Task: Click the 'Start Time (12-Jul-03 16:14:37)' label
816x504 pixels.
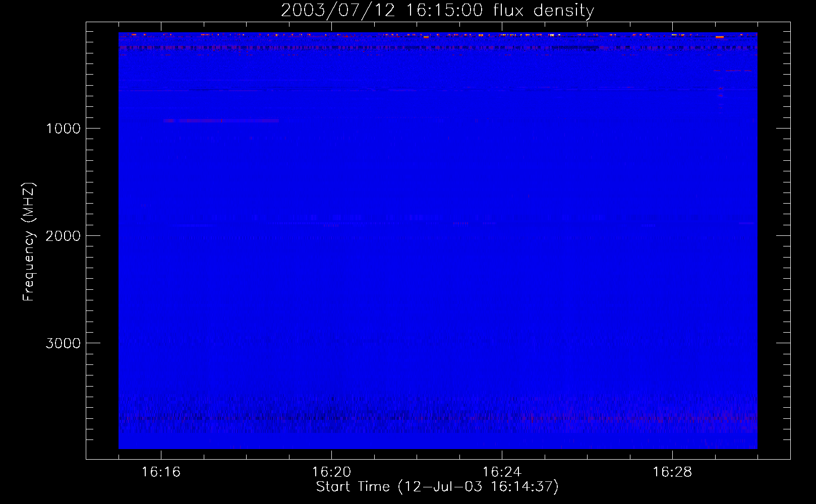Action: click(437, 487)
